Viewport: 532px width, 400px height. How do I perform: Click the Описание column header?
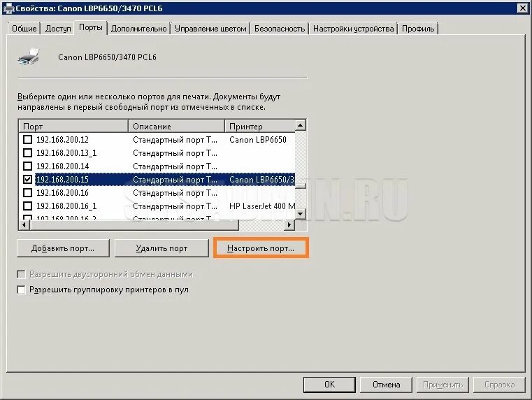[x=176, y=126]
